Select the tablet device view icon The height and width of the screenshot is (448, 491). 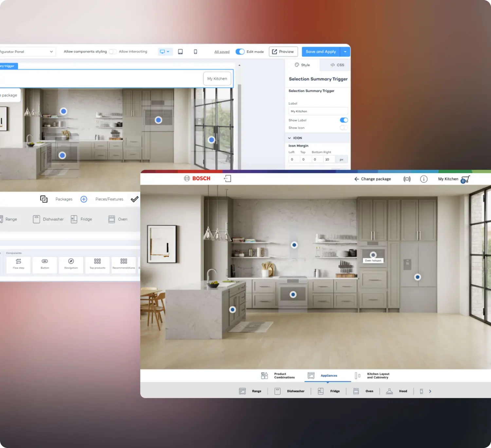click(180, 52)
